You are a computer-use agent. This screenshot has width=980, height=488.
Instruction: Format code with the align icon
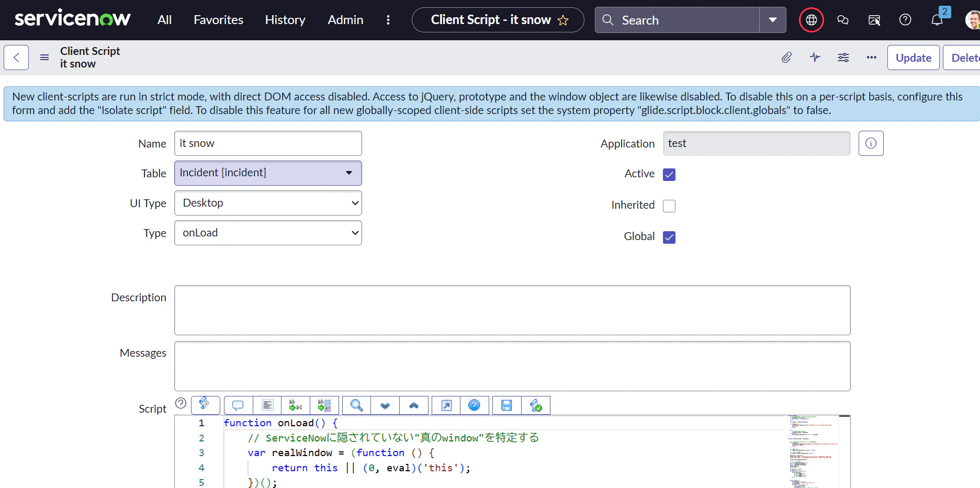267,405
